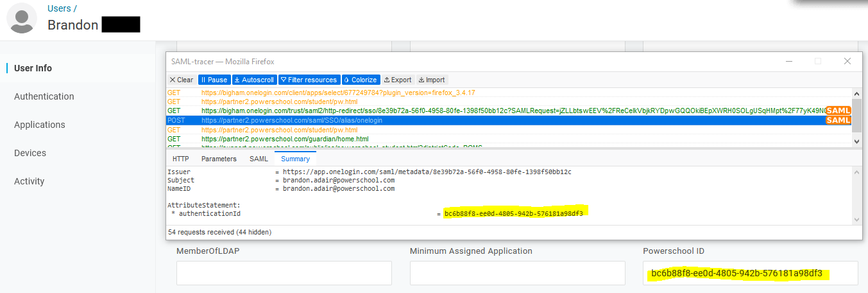868x293 pixels.
Task: Go to the Users breadcrumb link
Action: click(x=60, y=8)
